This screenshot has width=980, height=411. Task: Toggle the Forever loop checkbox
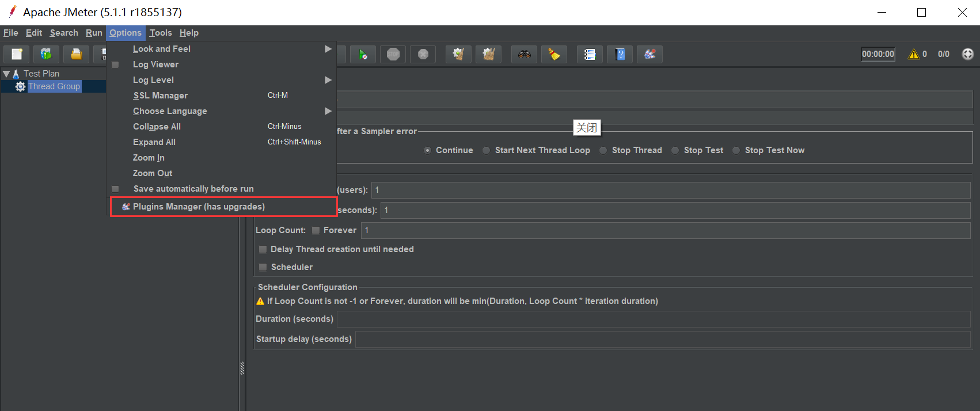pos(316,230)
